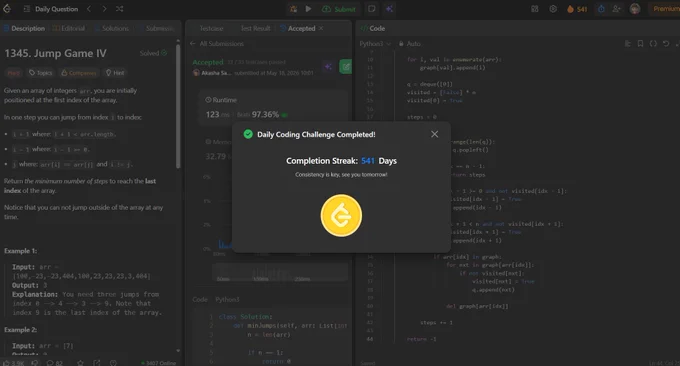Click the purple sparkle analyze icon in submission
680x366 pixels.
[328, 66]
